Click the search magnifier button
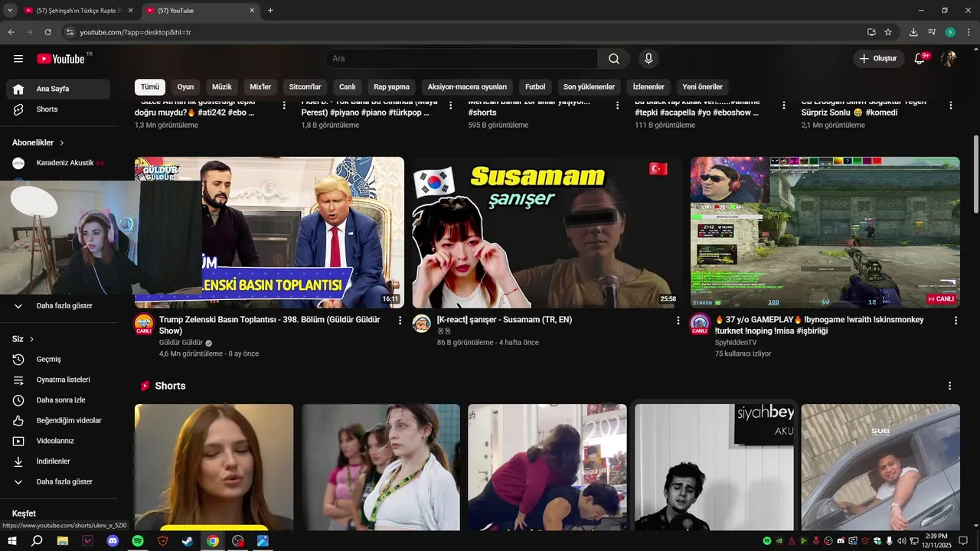Screen dimensions: 980x551 pyautogui.click(x=614, y=59)
